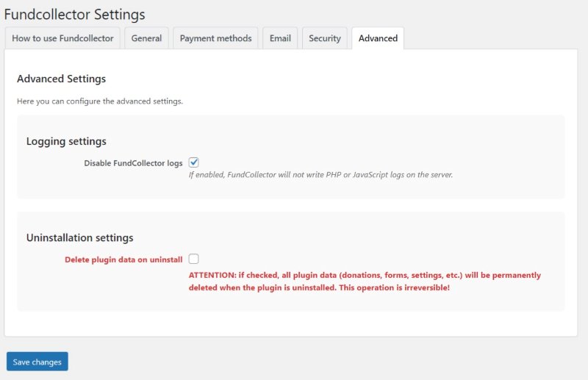This screenshot has height=380, width=588.
Task: Select the Security tab
Action: [x=325, y=38]
